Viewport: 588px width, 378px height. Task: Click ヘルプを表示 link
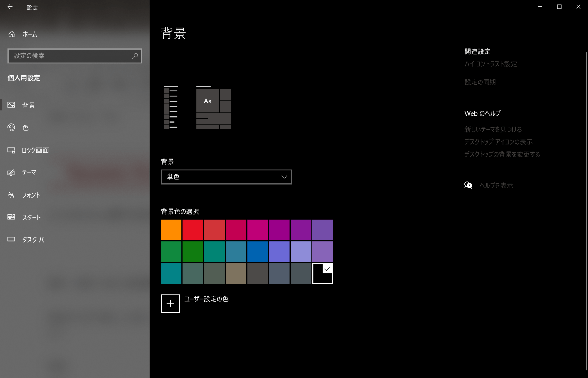(496, 185)
